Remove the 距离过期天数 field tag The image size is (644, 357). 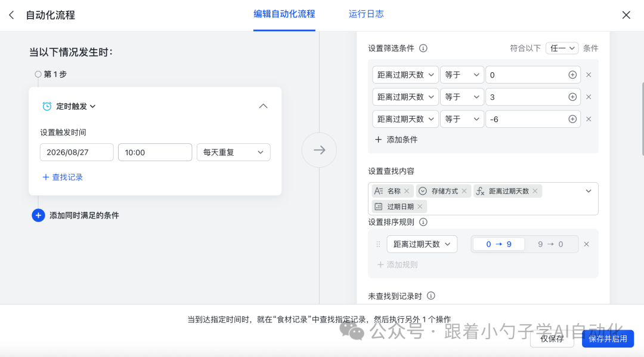click(x=535, y=191)
